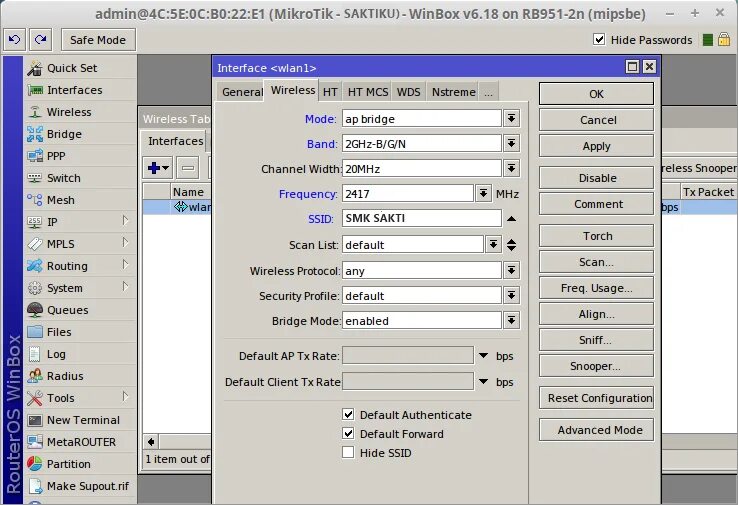The width and height of the screenshot is (738, 505).
Task: Switch to the HT MCS tab
Action: [x=368, y=92]
